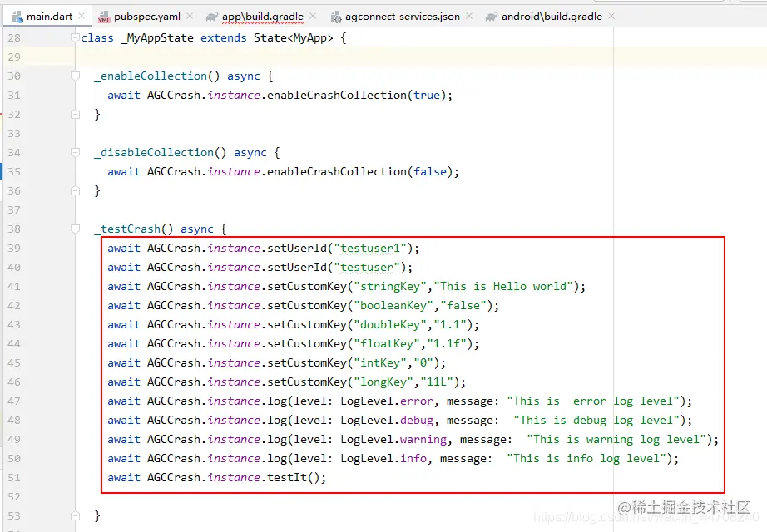Click line number 51 in the gutter

[x=14, y=477]
